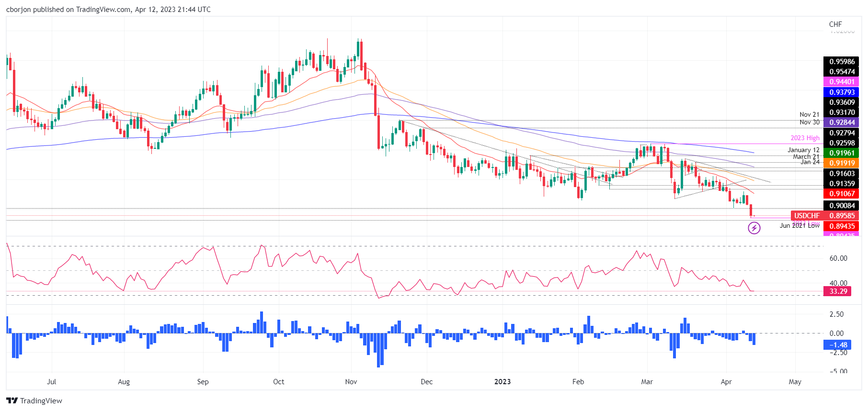Click the red 0.91067 price label
This screenshot has width=868, height=411.
coord(842,194)
